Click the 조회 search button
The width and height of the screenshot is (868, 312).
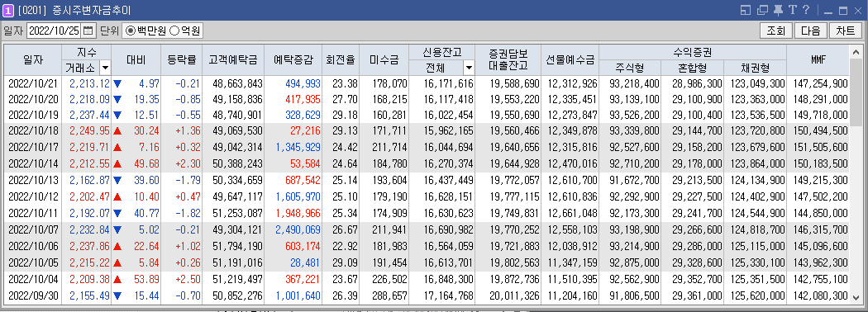pyautogui.click(x=776, y=31)
